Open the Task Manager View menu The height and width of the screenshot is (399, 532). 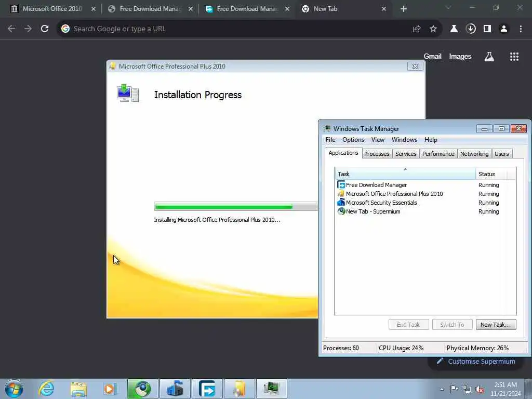point(377,140)
